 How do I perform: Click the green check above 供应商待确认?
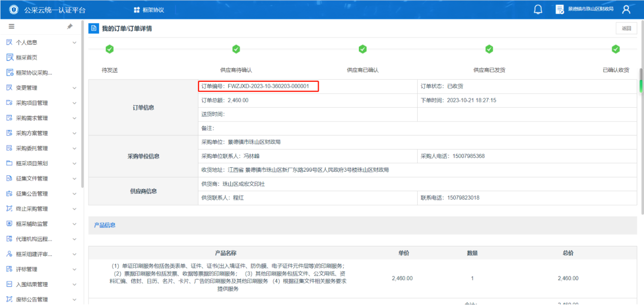pos(236,49)
